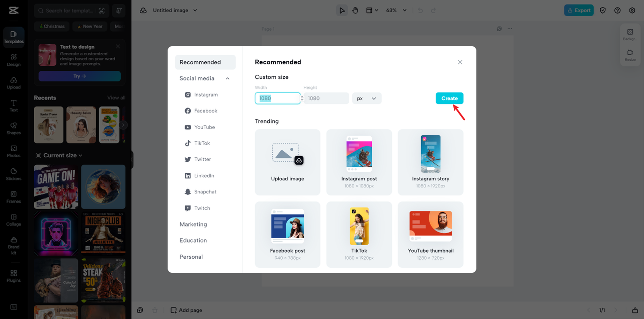Click the delete page trash icon

155,310
